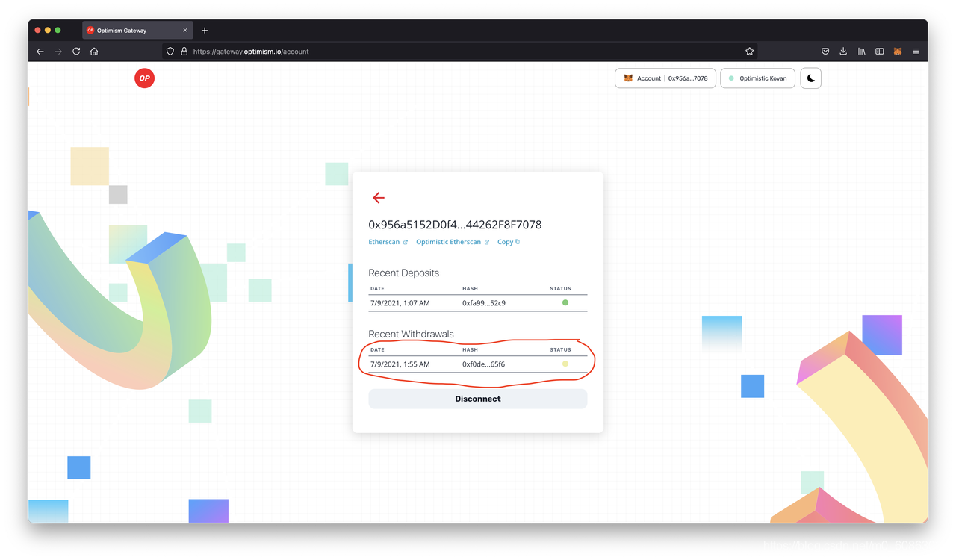Click the Recent Withdrawals heading
Image resolution: width=956 pixels, height=560 pixels.
411,335
